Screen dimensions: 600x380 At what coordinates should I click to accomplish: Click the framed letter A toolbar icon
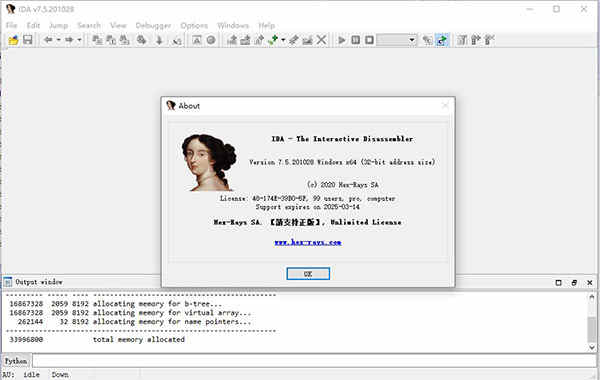197,40
